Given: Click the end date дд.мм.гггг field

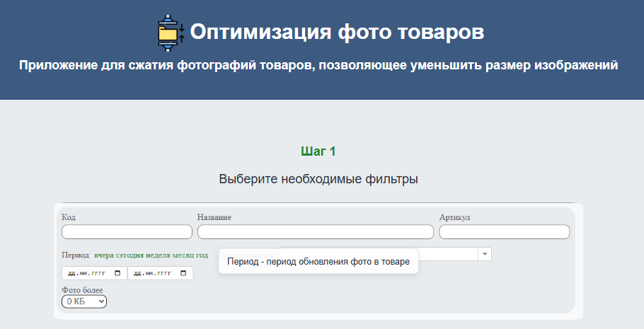Looking at the screenshot, I should (160, 273).
